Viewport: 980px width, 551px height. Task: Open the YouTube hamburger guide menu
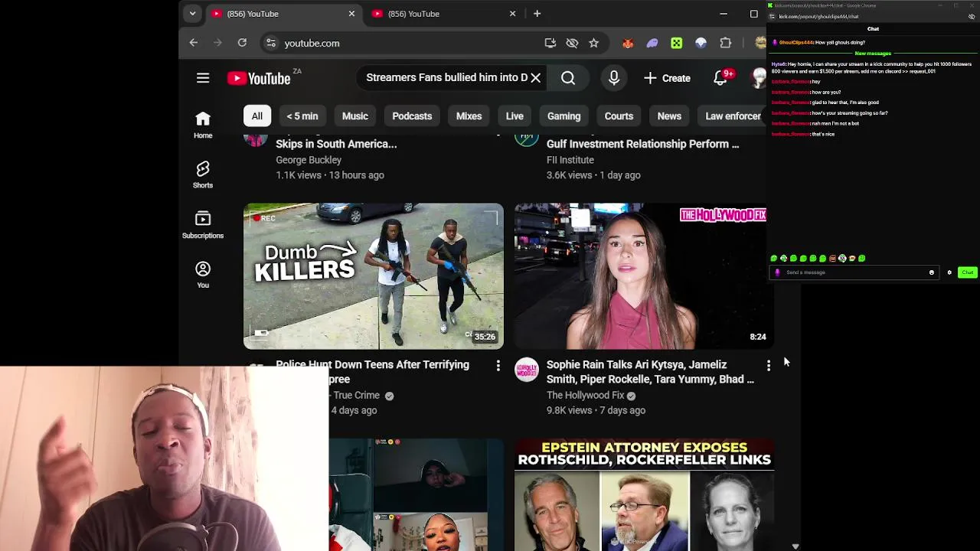pyautogui.click(x=203, y=78)
